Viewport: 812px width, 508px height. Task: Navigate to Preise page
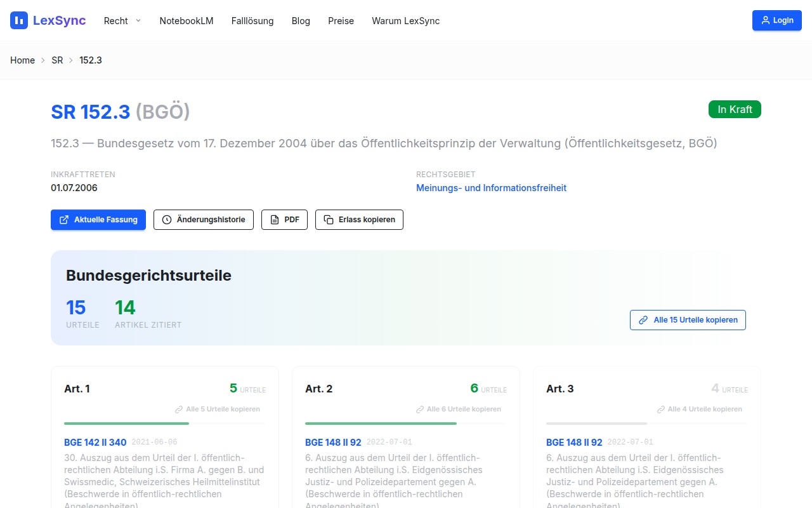click(341, 21)
